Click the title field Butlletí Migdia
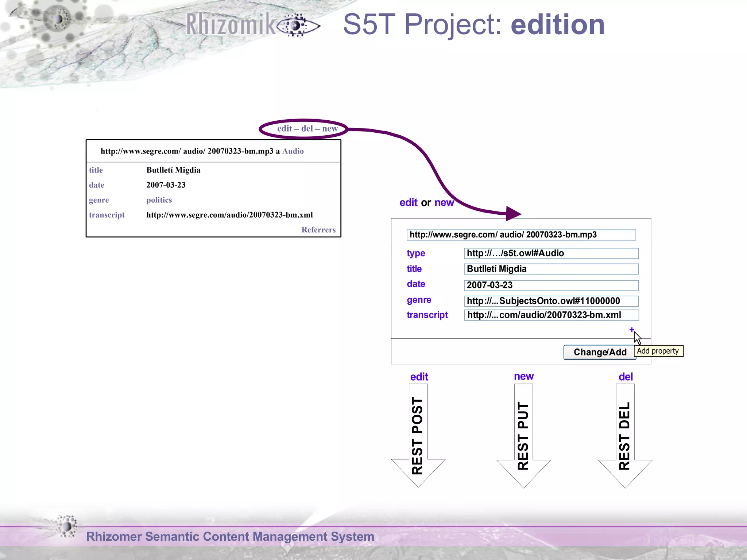This screenshot has height=560, width=747. coord(551,269)
